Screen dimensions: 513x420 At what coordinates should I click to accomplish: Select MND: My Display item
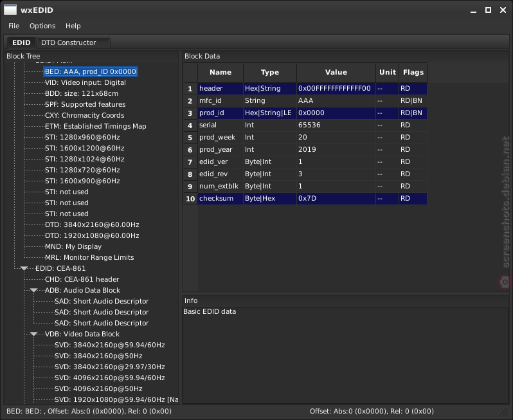pyautogui.click(x=73, y=246)
